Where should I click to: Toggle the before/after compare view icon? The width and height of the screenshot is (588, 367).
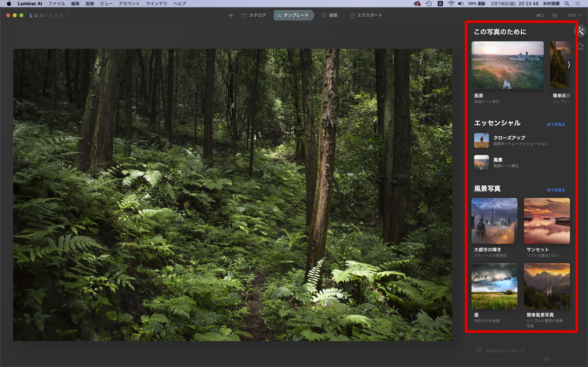[x=540, y=16]
